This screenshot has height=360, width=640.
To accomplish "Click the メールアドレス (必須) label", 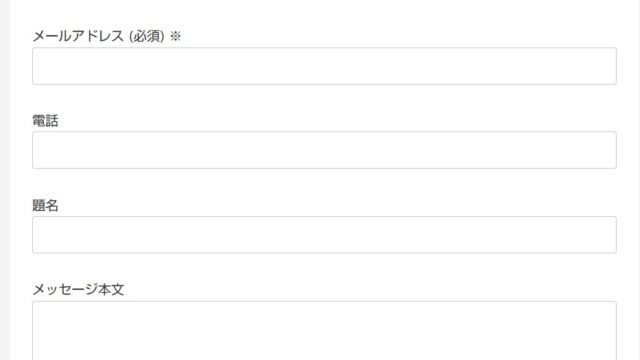I will click(98, 36).
